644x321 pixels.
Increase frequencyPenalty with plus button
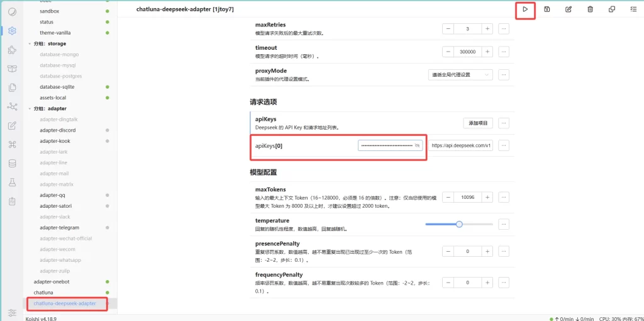coord(487,283)
